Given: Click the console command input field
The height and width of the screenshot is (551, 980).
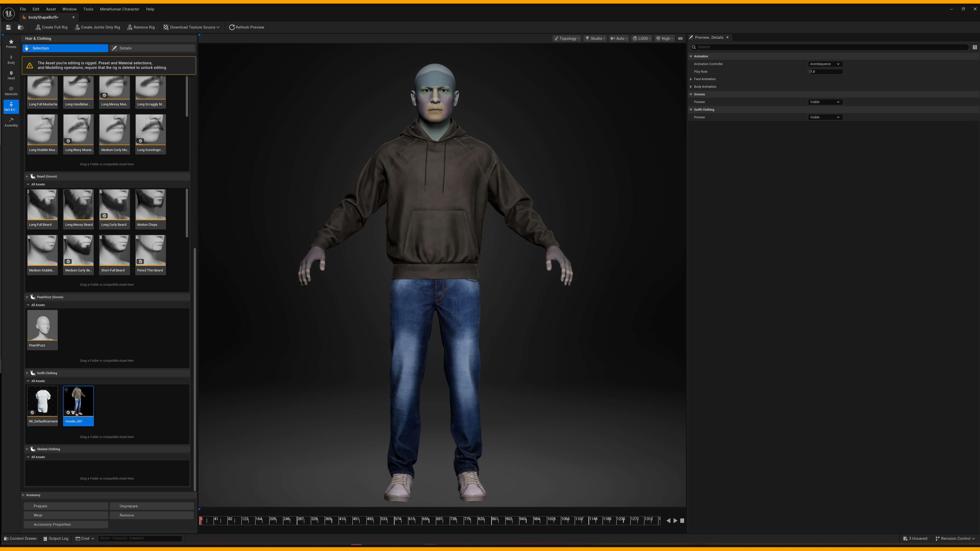Looking at the screenshot, I should 140,539.
